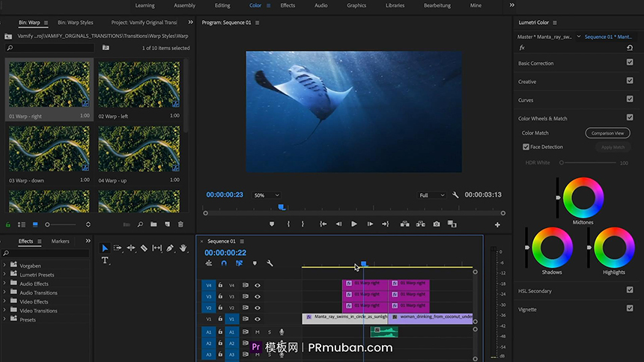Viewport: 644px width, 362px height.
Task: Disable the Basic Correction checkbox
Action: (630, 63)
